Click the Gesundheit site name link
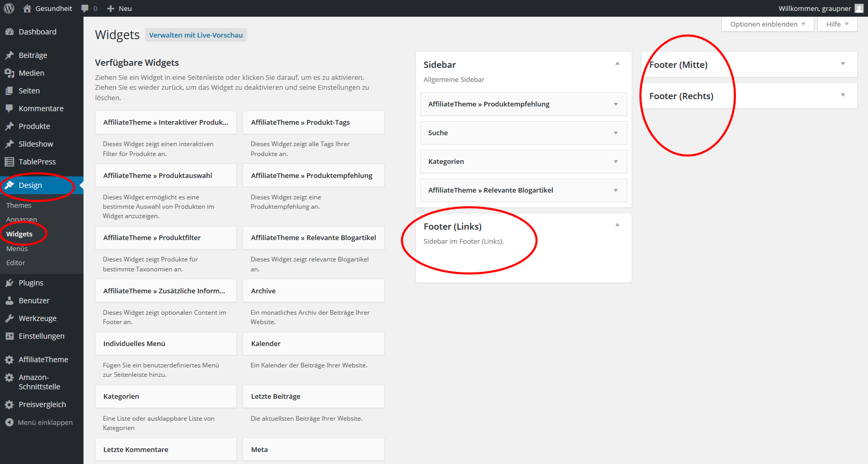The image size is (868, 464). (53, 8)
